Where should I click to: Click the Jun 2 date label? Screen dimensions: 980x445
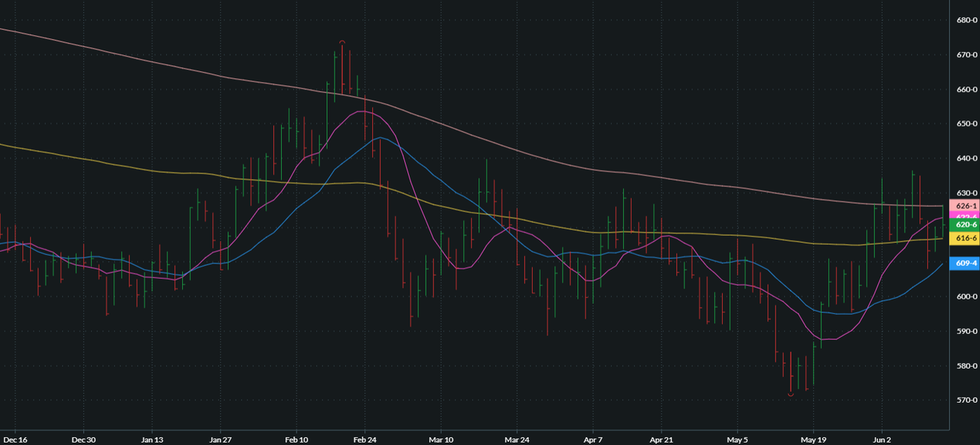[x=882, y=440]
